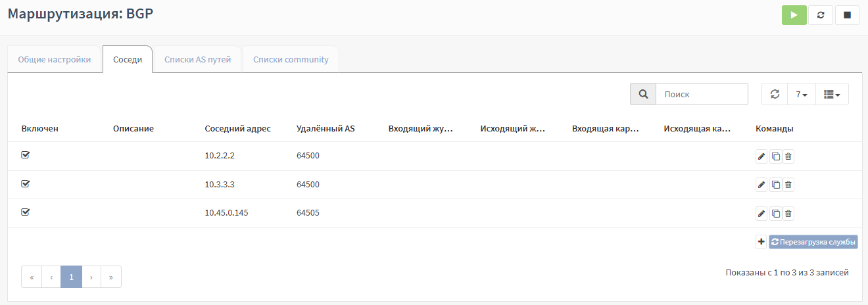Open the Списки AS путей tab

[x=197, y=59]
